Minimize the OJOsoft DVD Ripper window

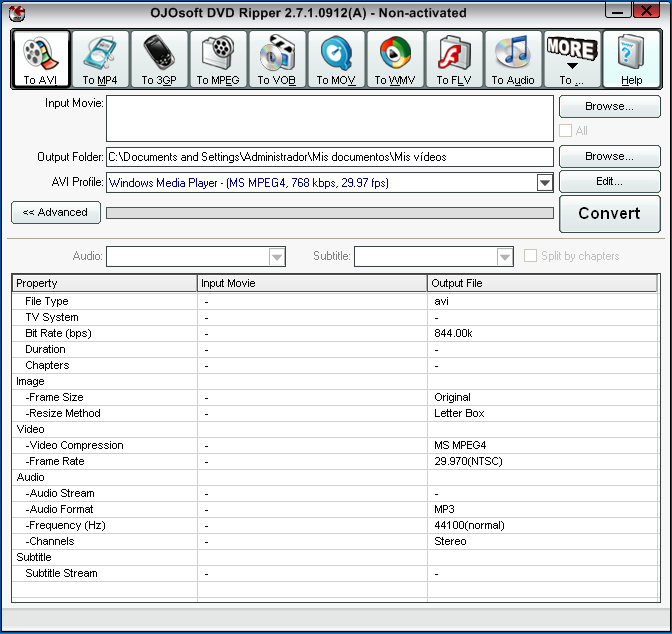point(618,11)
